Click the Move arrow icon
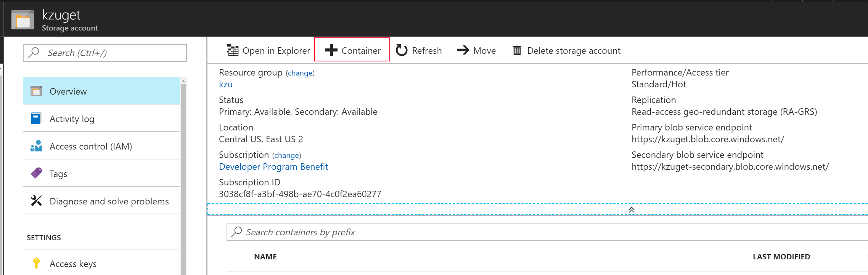The width and height of the screenshot is (868, 275). 463,50
